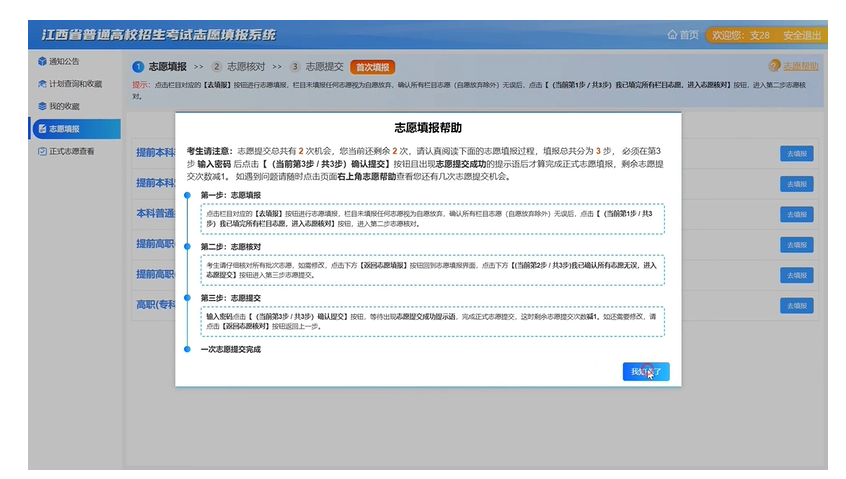846x479 pixels.
Task: Click the home icon beside 首页
Action: (x=672, y=35)
